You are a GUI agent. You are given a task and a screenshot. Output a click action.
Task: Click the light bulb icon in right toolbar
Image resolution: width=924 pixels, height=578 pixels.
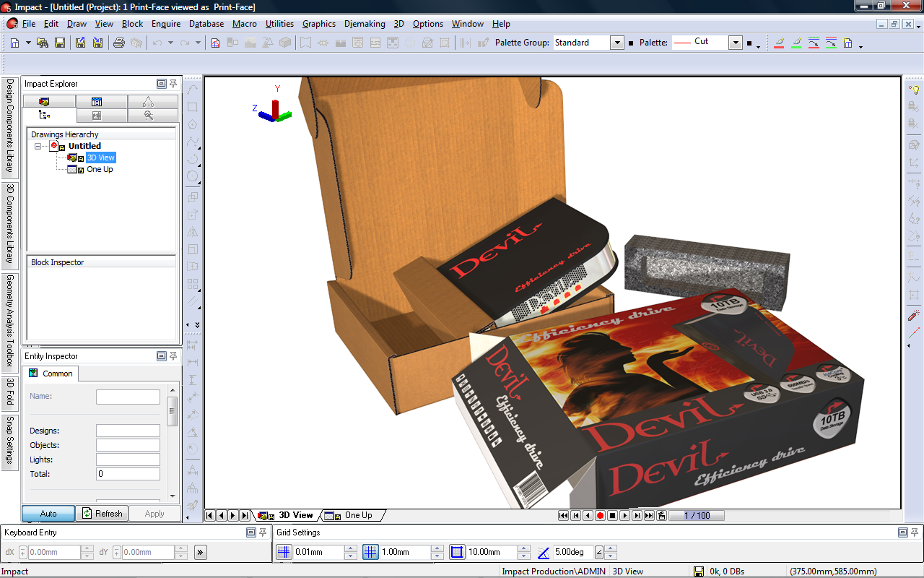pyautogui.click(x=914, y=90)
